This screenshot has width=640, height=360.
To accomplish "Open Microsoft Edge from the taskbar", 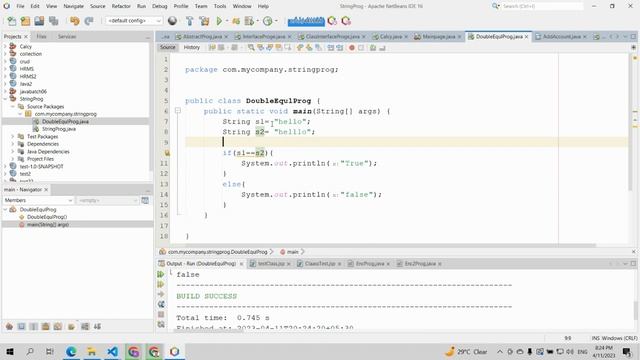I will 71,351.
